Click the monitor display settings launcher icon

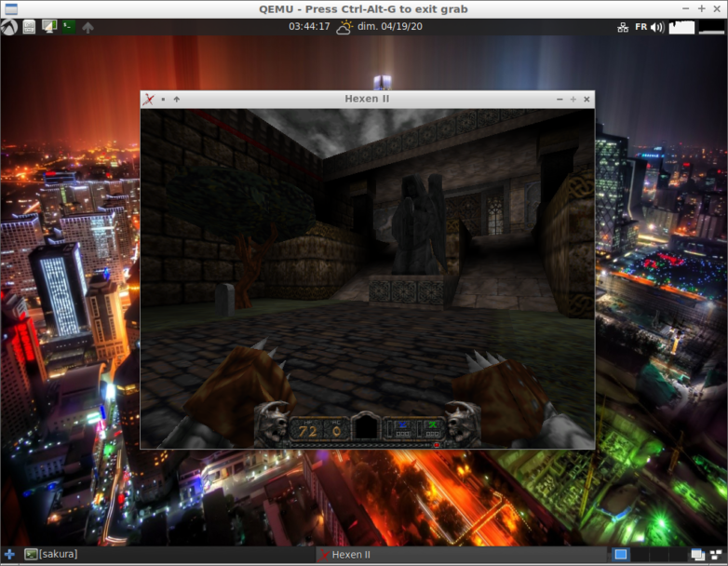pos(48,26)
